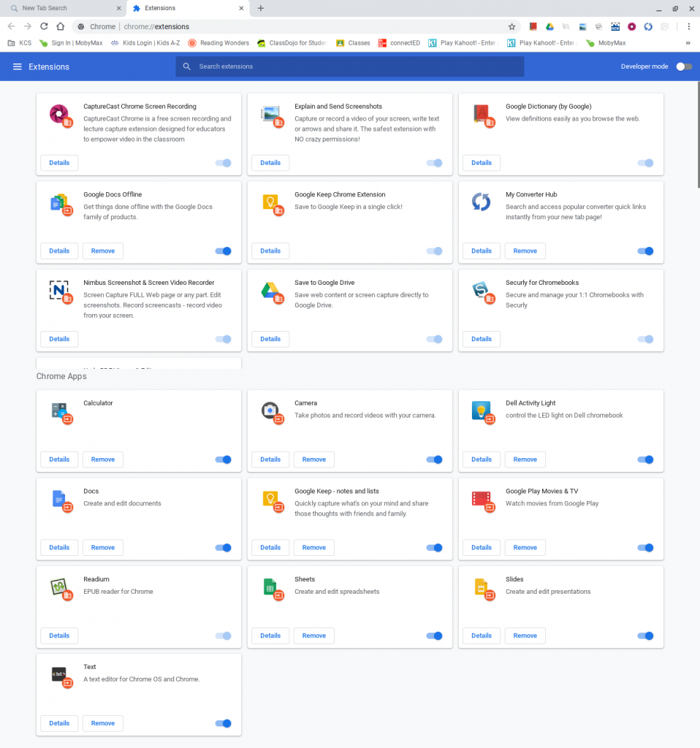
Task: Open a new browser tab with plus button
Action: 261,8
